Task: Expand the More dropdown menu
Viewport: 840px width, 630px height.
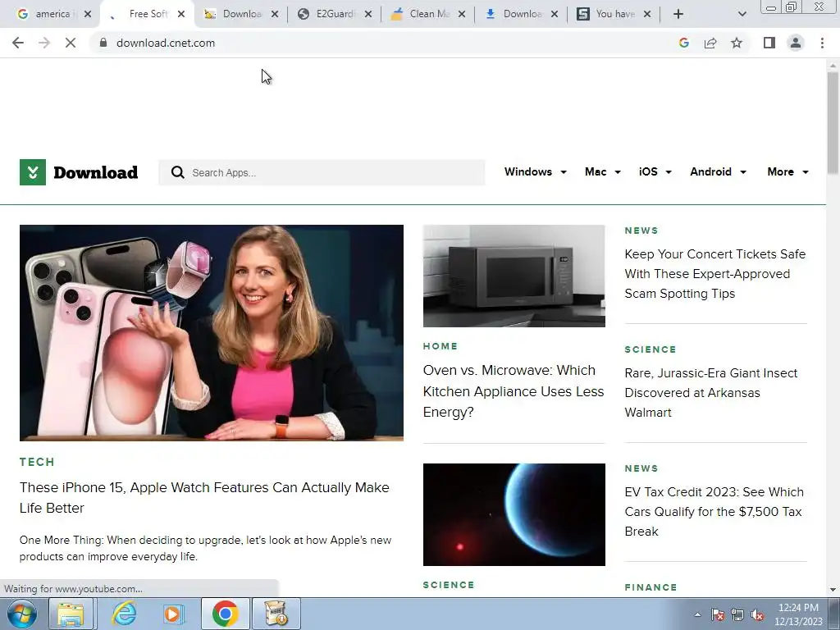Action: 787,172
